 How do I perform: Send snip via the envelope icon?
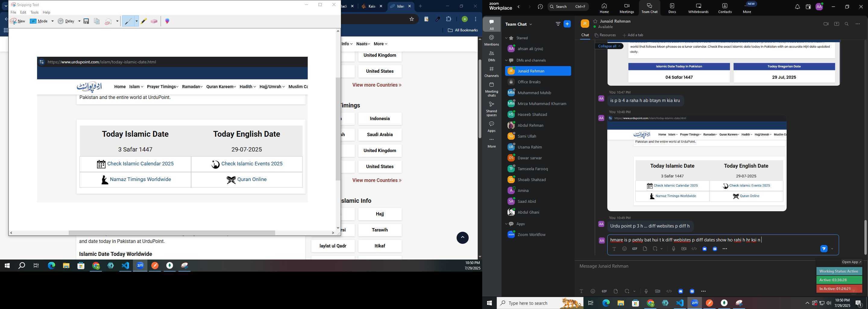(108, 22)
